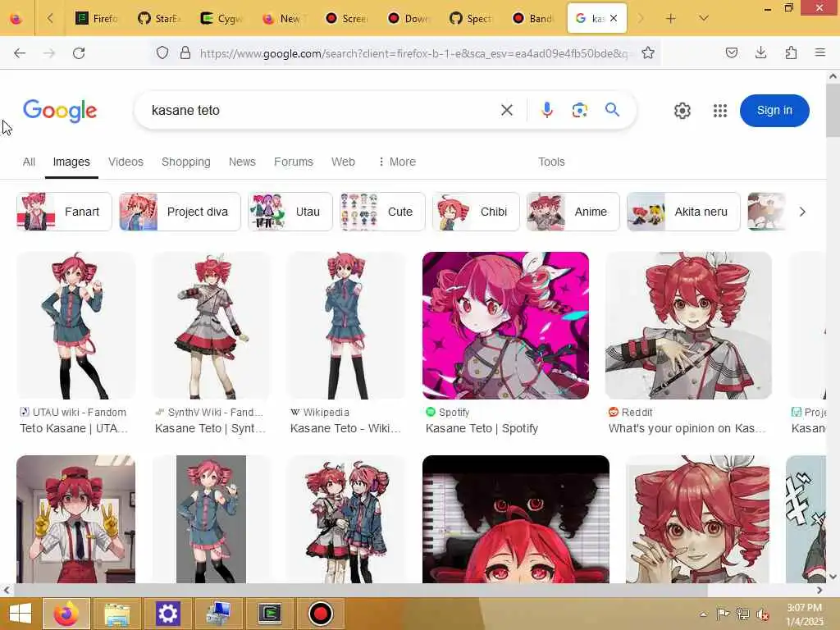Bookmark this page with the star

point(648,52)
